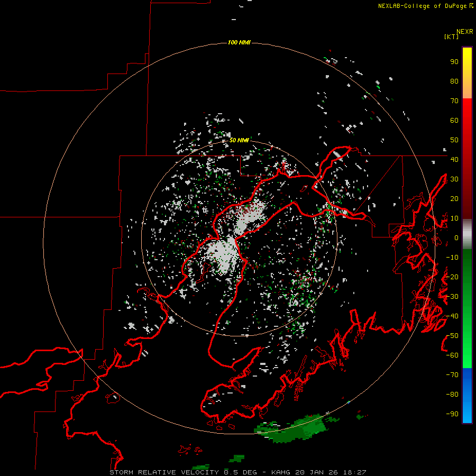Click the 40 knot label on colorbar
476x476 pixels.
pyautogui.click(x=454, y=159)
